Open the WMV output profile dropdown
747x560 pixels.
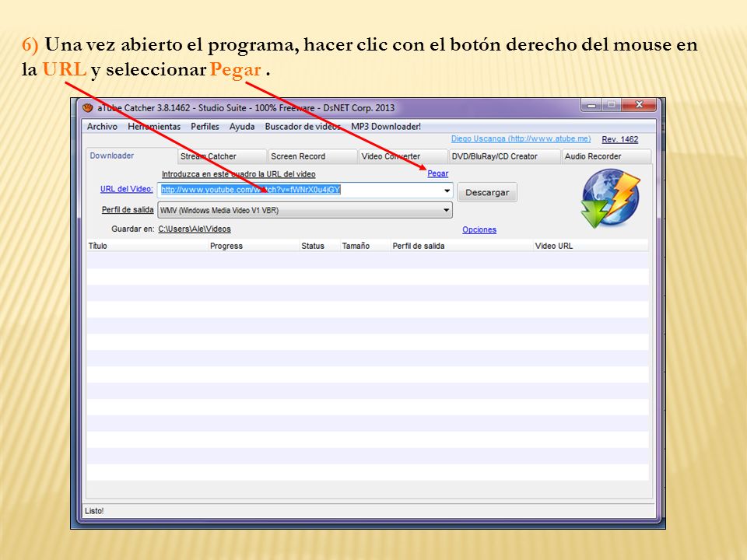[x=305, y=210]
